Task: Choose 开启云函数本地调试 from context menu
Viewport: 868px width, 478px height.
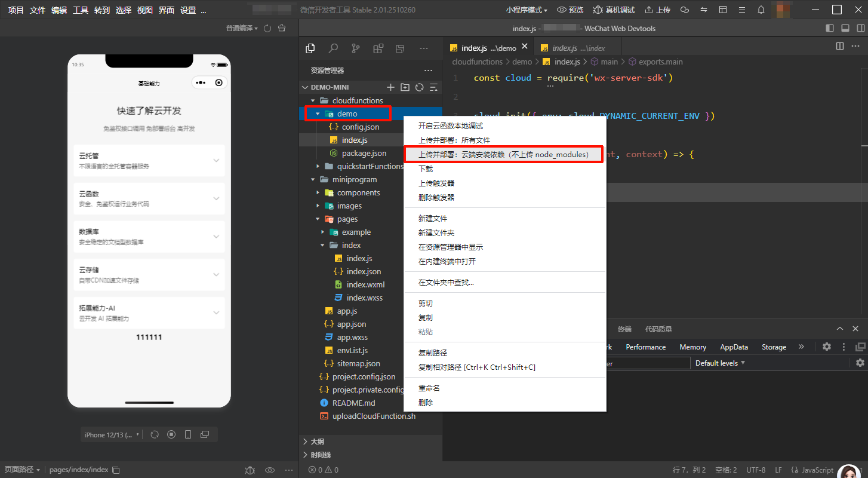Action: point(450,126)
